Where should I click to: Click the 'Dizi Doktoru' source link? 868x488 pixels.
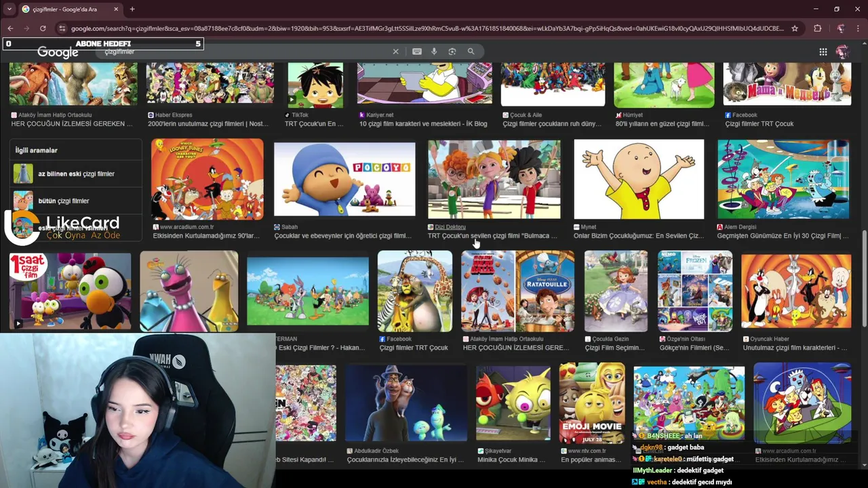coord(450,227)
